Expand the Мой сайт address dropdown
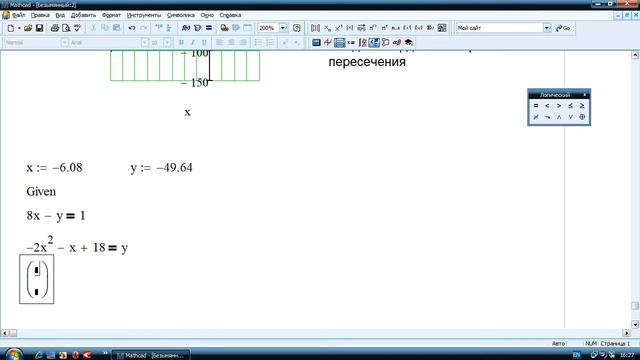Viewport: 640px width, 360px height. [547, 28]
